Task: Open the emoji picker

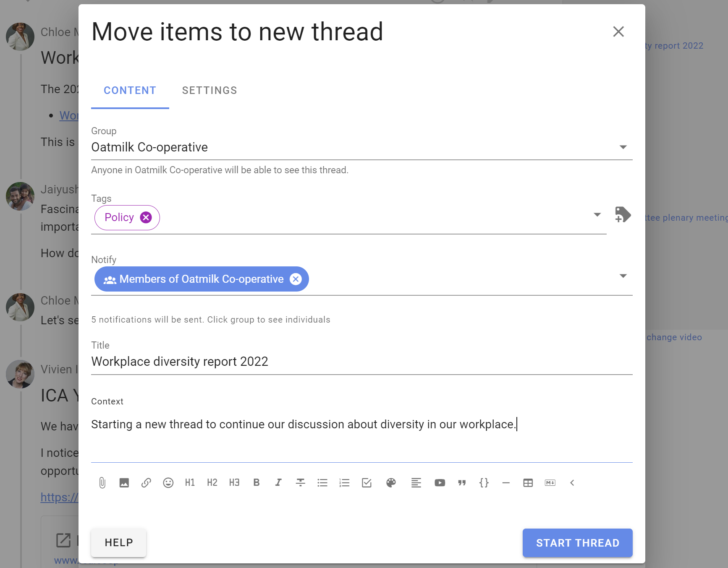Action: click(x=168, y=483)
